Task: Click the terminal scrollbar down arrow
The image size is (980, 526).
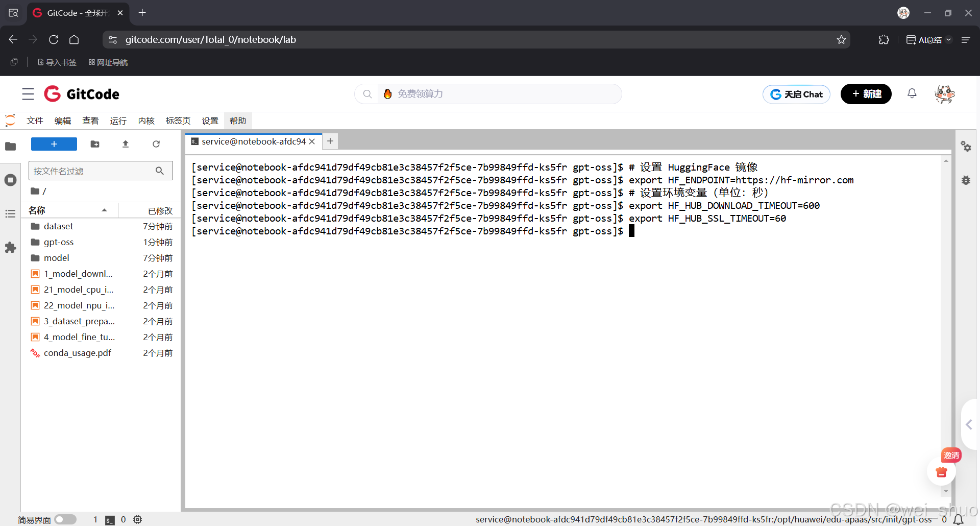Action: 946,491
